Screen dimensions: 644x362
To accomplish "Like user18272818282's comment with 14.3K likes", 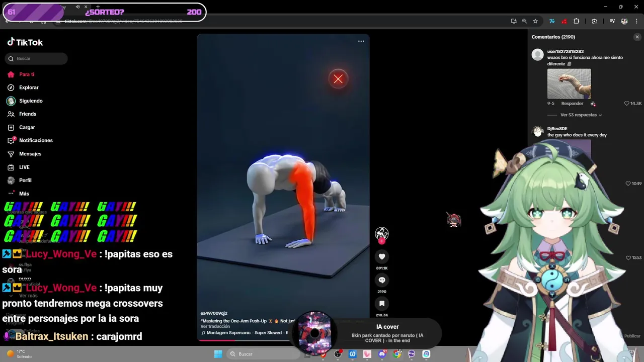I will [627, 104].
